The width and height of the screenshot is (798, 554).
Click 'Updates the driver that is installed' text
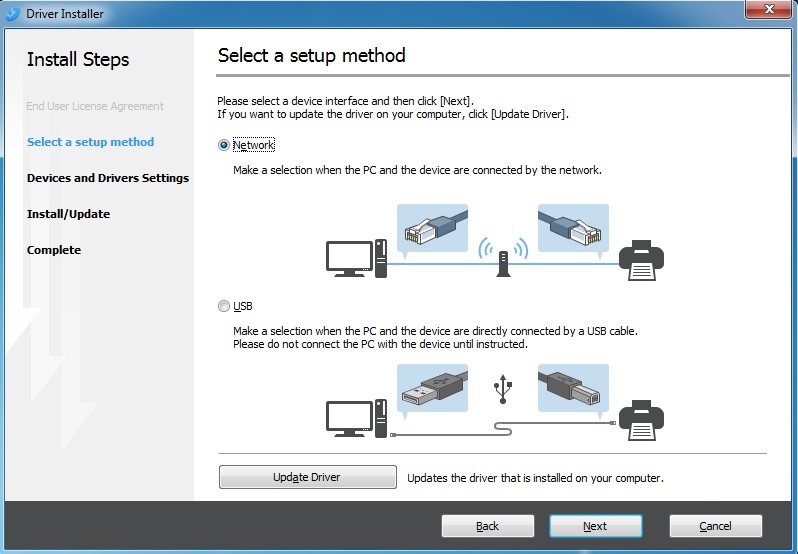pyautogui.click(x=535, y=478)
